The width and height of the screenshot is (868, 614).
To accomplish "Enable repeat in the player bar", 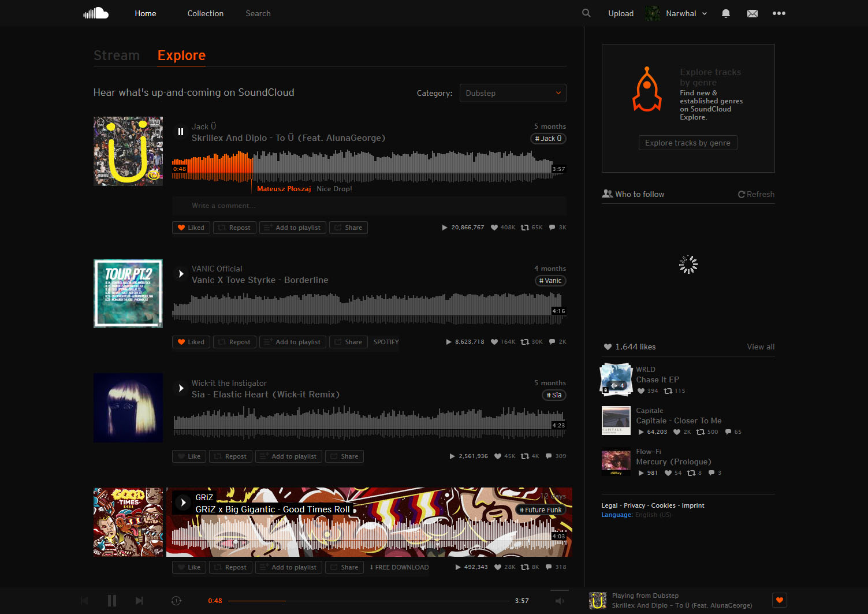I will click(x=176, y=601).
